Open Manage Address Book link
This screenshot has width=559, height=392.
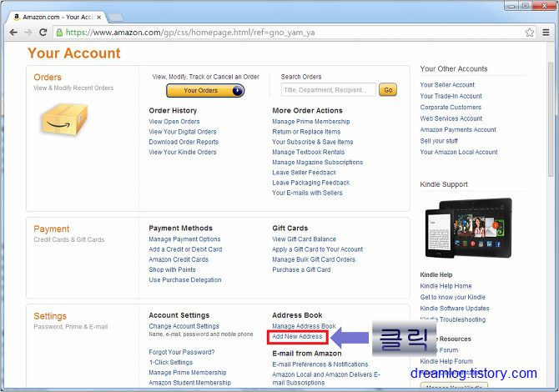point(304,326)
